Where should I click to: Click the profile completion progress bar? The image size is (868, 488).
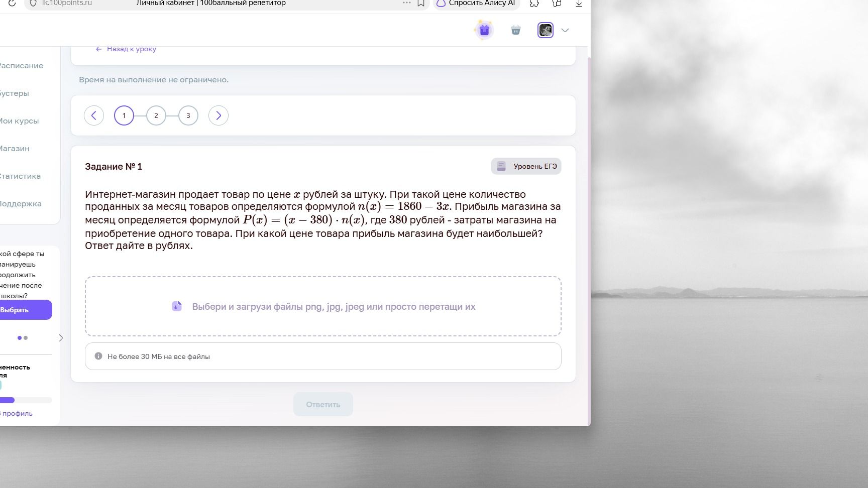tap(26, 400)
